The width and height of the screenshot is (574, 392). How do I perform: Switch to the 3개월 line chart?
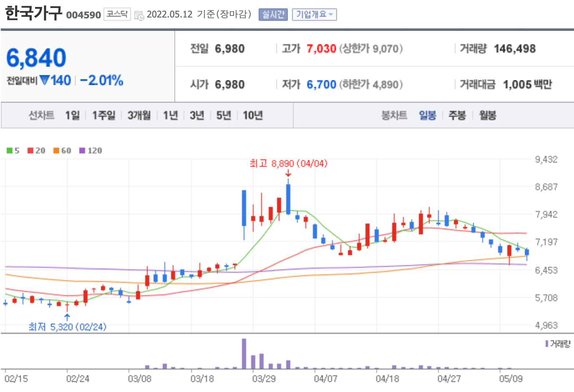(139, 115)
